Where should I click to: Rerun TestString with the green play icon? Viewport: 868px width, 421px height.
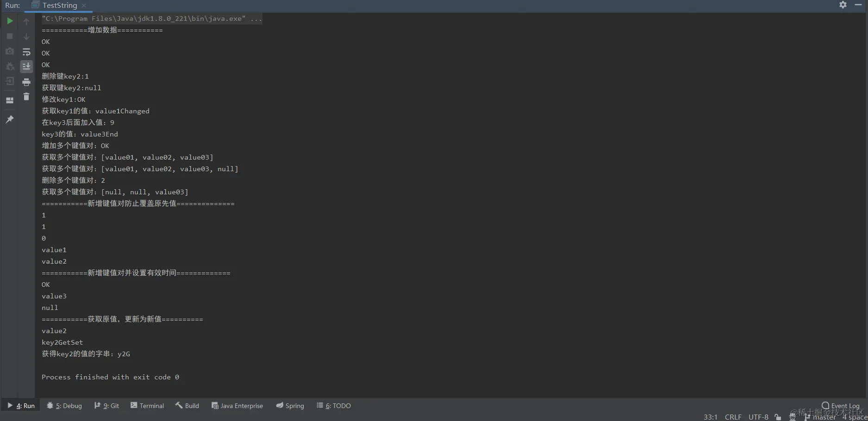point(10,21)
